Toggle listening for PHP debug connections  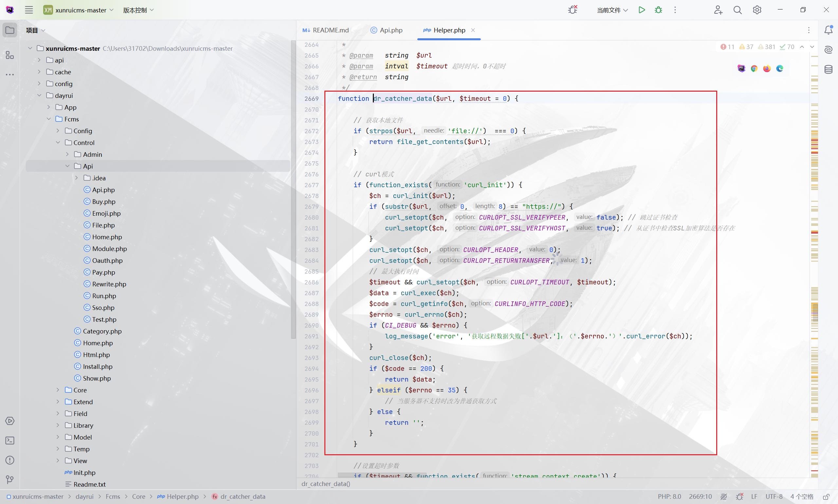pos(573,10)
